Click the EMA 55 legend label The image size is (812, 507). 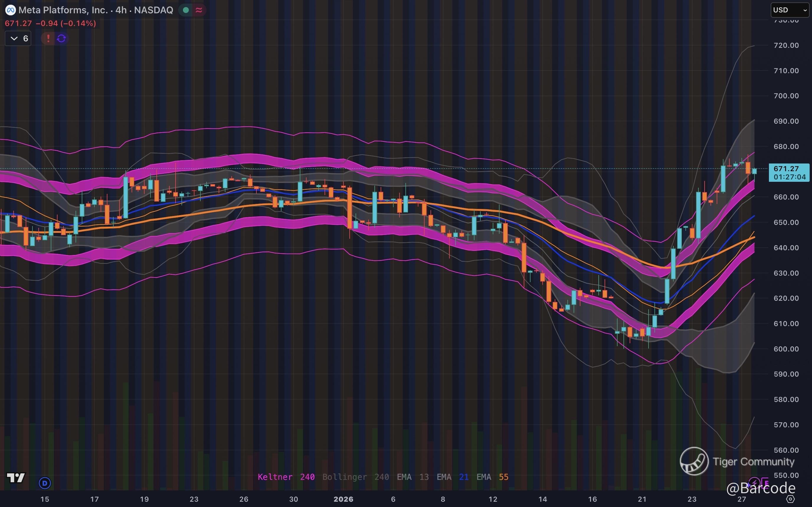pos(492,477)
